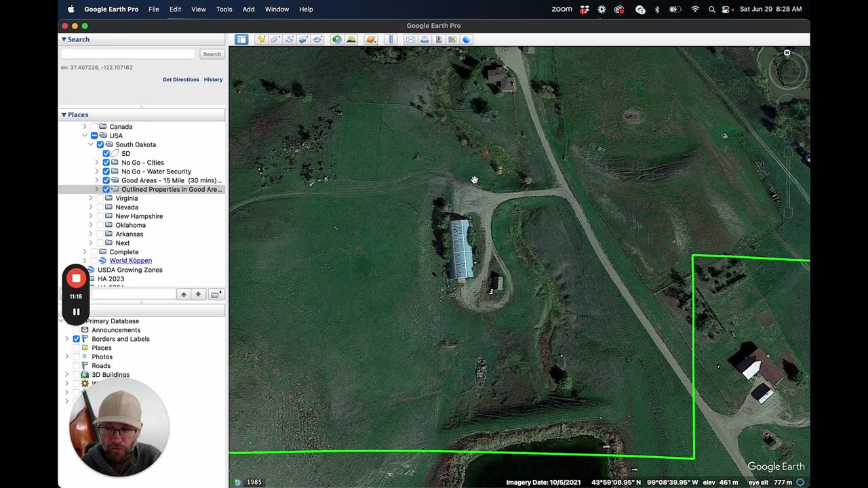Screen dimensions: 868x488
Task: Expand the Complete folder
Action: click(85, 252)
